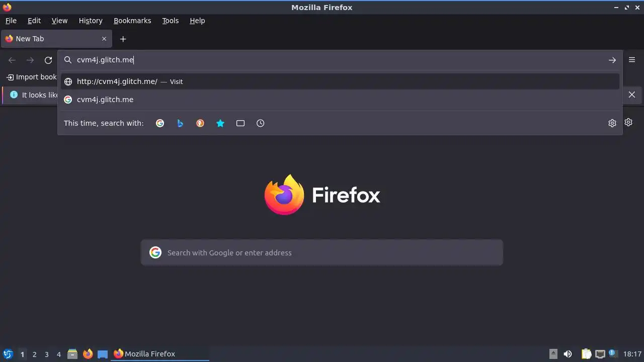The width and height of the screenshot is (644, 362).
Task: Search this time with Bing
Action: (180, 123)
